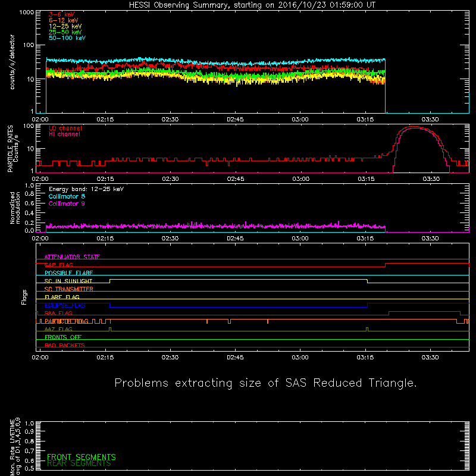Select the 'LO channel' legend label
Viewport: 476px width, 476px height.
(65, 128)
